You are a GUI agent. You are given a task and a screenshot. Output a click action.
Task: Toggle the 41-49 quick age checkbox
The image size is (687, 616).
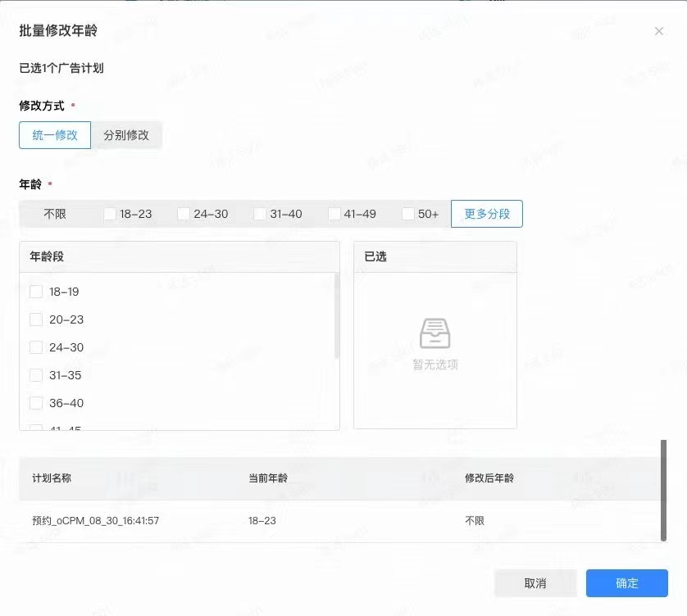[334, 214]
